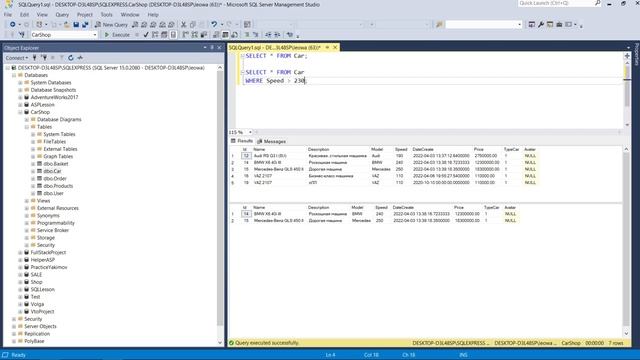
Task: Click the Parse checkmark icon
Action: click(x=146, y=35)
